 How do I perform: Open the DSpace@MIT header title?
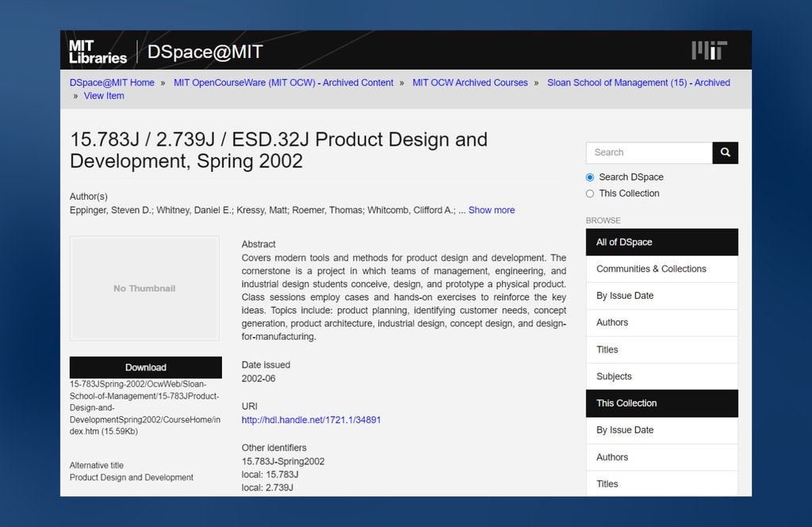(x=205, y=52)
